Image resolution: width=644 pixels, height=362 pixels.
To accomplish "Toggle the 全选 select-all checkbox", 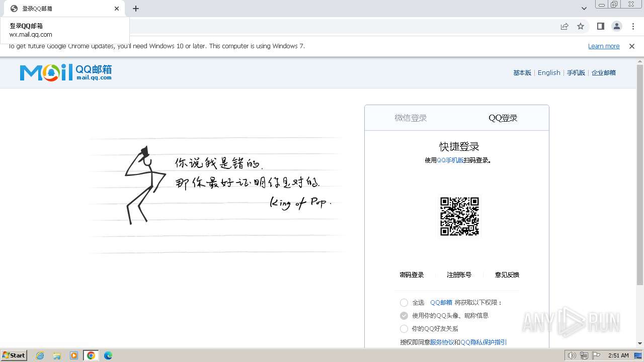I will pos(404,303).
